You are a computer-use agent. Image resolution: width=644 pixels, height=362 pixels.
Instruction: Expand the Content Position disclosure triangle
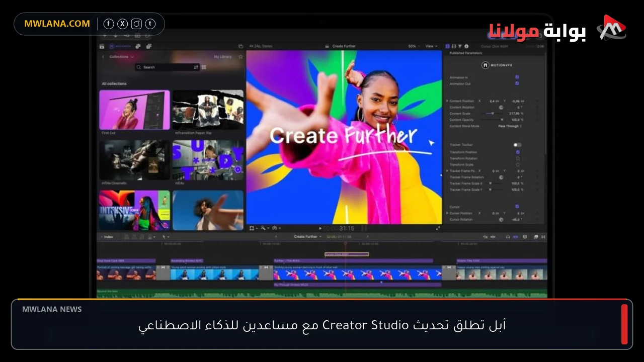tap(447, 101)
